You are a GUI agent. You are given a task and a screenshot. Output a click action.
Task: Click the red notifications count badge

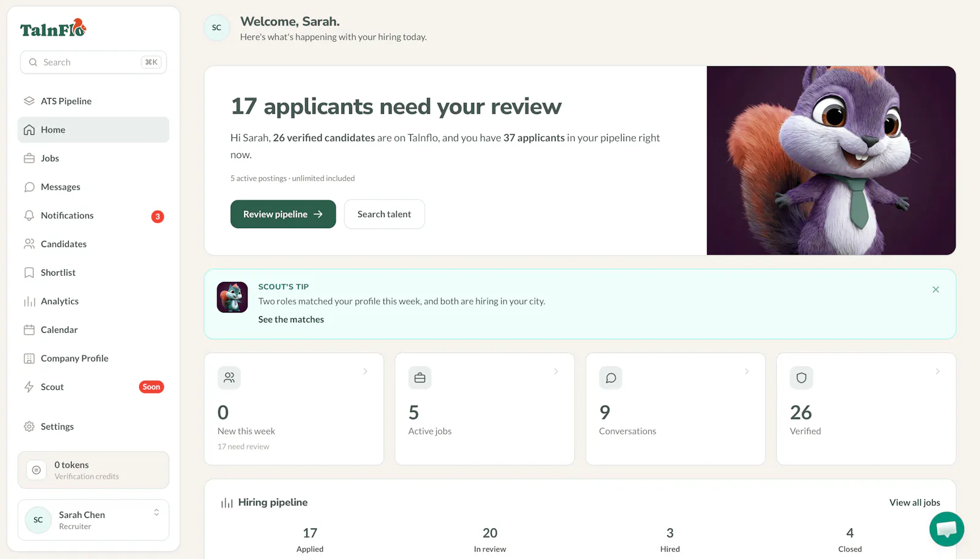[157, 216]
